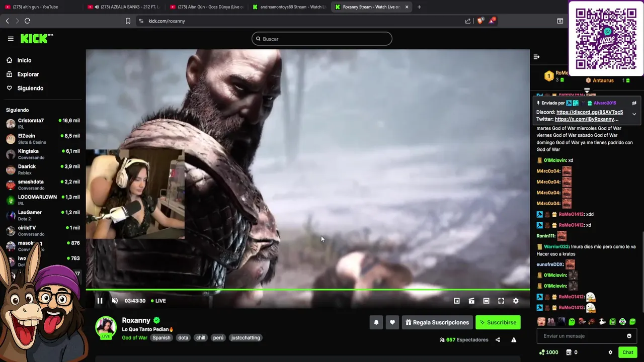This screenshot has width=644, height=362.
Task: Click the Suscribirse button
Action: (x=498, y=322)
